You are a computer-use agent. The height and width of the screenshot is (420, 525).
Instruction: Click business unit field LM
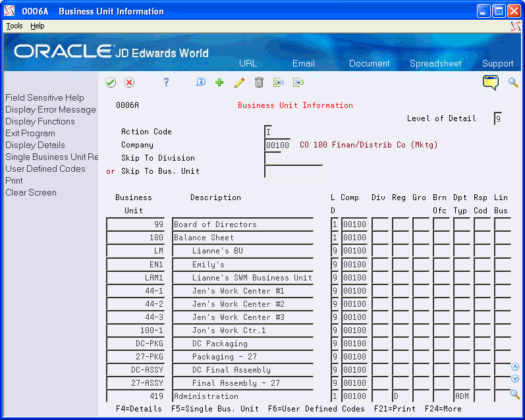click(x=136, y=251)
